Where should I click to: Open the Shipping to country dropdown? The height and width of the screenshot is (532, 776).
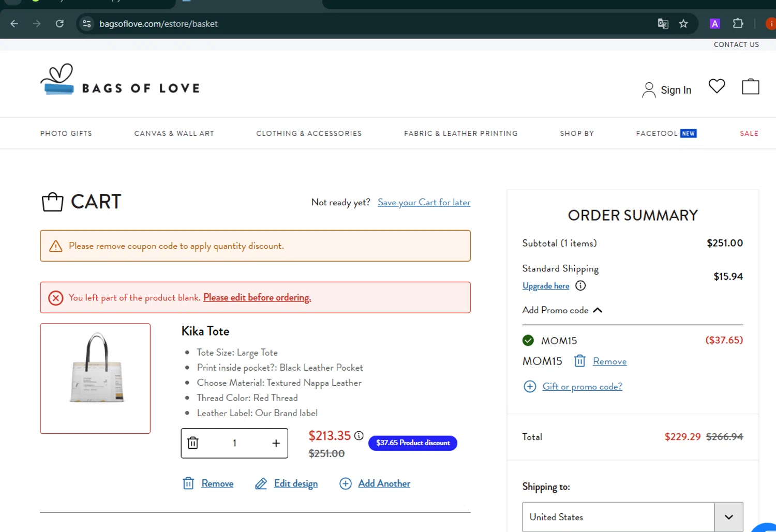pyautogui.click(x=632, y=517)
